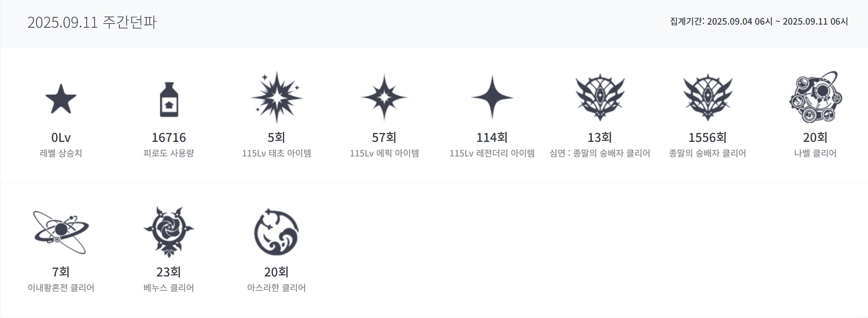Click the 집계기간 date range text
The image size is (868, 318).
click(759, 22)
